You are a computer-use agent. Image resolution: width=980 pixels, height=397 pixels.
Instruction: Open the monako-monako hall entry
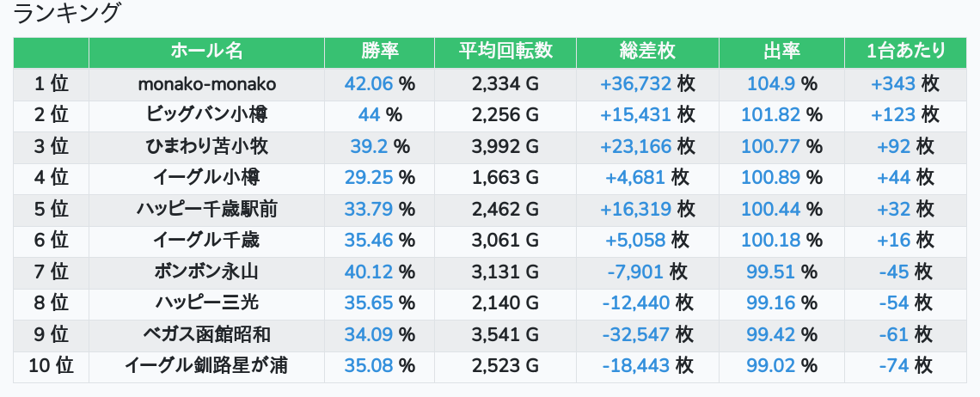(206, 84)
